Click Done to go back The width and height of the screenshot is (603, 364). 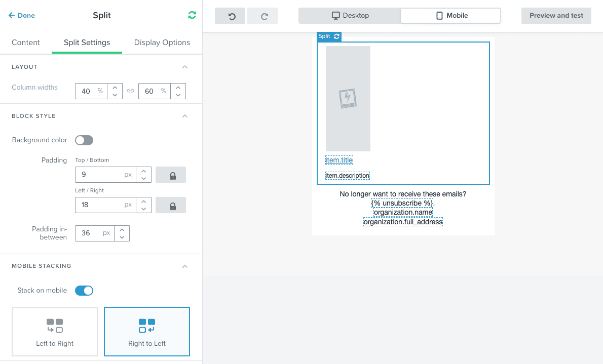(x=22, y=16)
